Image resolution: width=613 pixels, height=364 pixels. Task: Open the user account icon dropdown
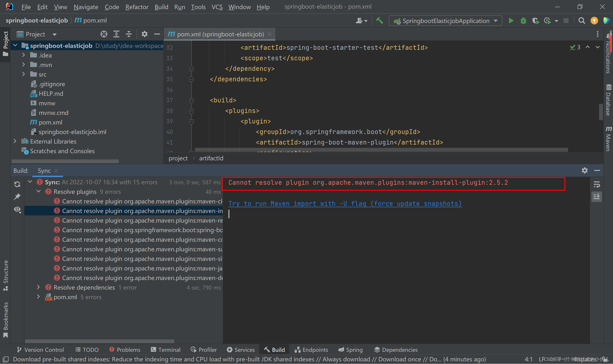pos(362,21)
